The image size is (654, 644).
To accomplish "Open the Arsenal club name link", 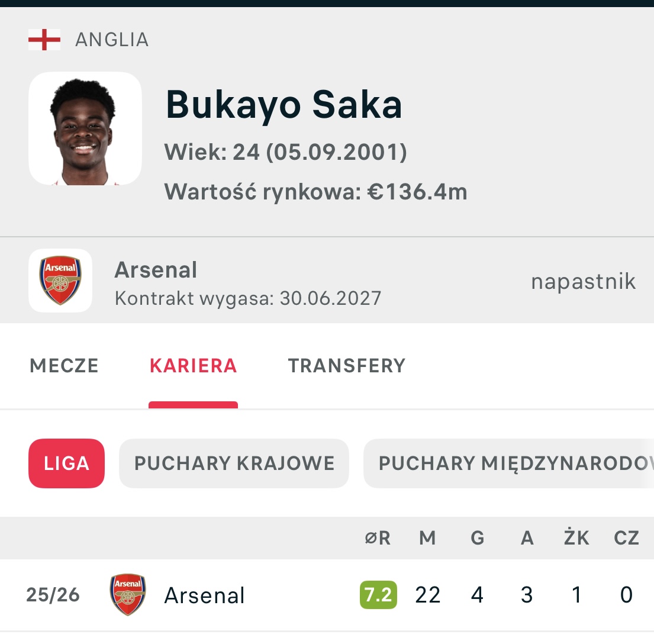I will coord(156,270).
